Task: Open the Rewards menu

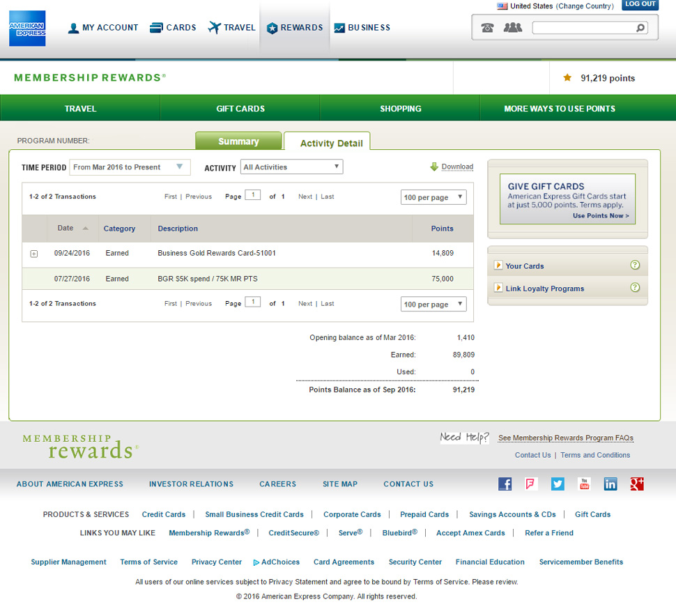Action: pyautogui.click(x=295, y=28)
